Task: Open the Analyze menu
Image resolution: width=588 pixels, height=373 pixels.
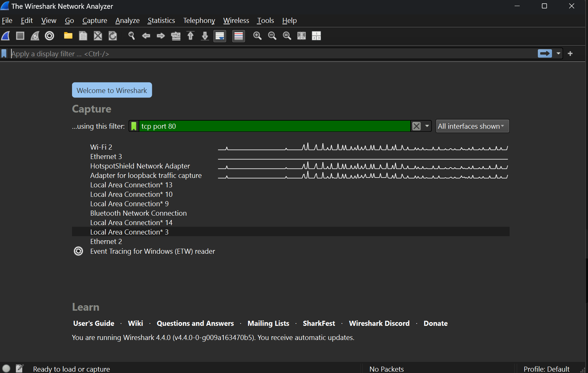Action: click(x=127, y=21)
